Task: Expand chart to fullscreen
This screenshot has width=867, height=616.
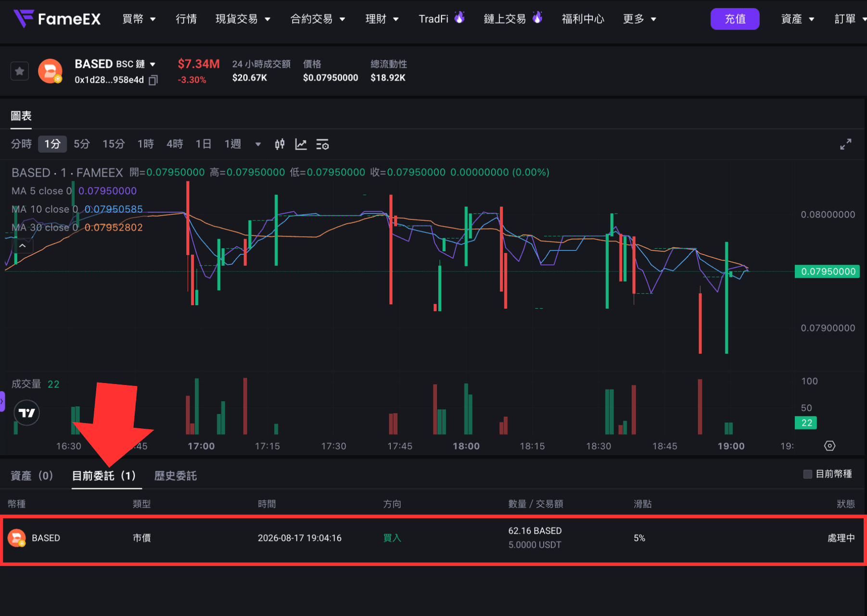Action: [845, 144]
